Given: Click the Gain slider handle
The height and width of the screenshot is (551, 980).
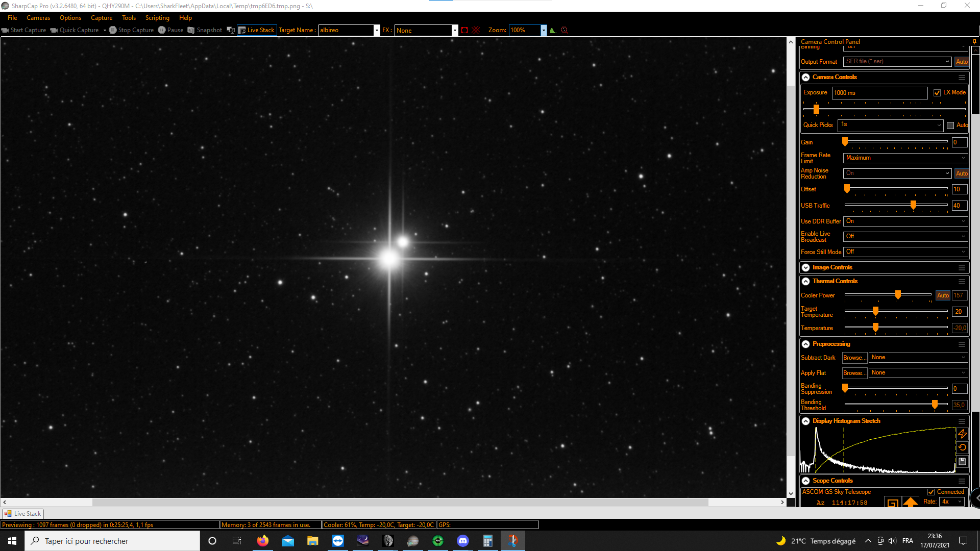Looking at the screenshot, I should (x=845, y=142).
